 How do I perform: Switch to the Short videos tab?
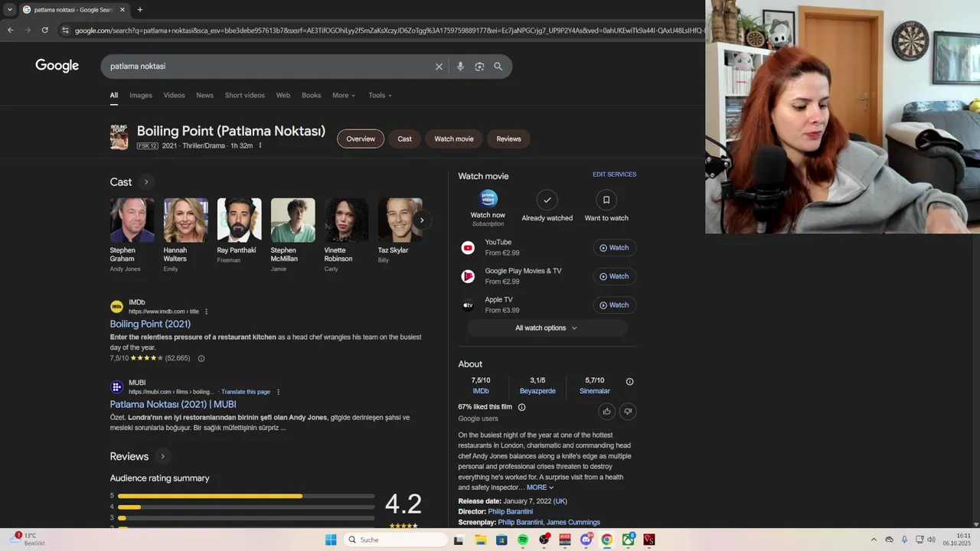click(x=245, y=96)
